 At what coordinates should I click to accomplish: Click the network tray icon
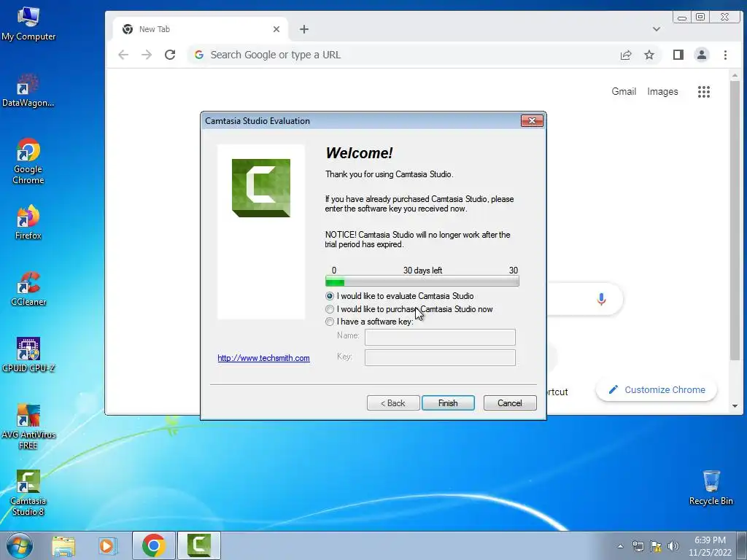638,546
